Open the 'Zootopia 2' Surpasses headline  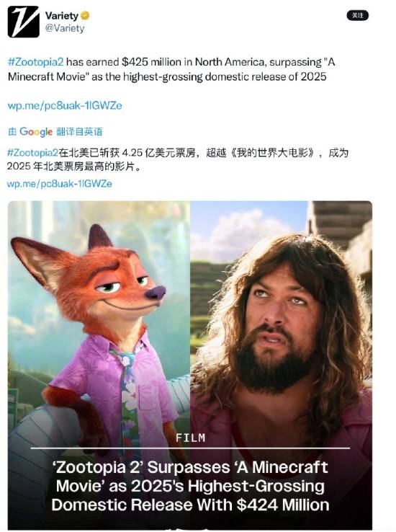(x=190, y=486)
